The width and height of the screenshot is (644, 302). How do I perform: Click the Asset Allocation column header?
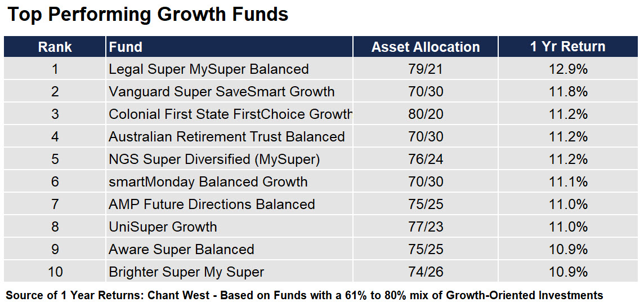click(x=426, y=47)
